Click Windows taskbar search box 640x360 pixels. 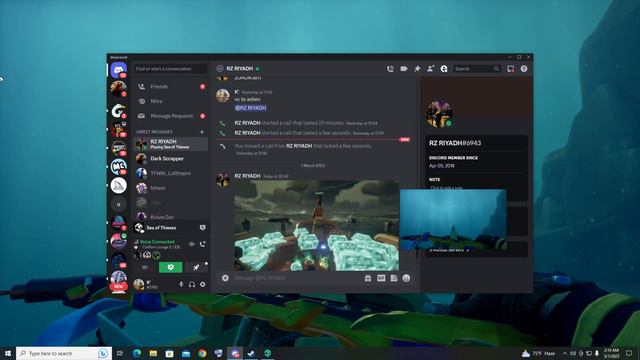click(x=63, y=353)
